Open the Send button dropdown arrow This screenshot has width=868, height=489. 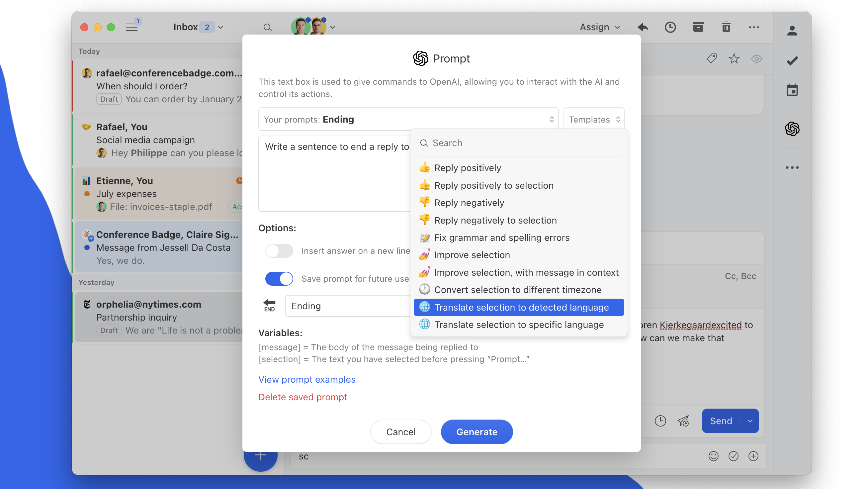click(750, 421)
